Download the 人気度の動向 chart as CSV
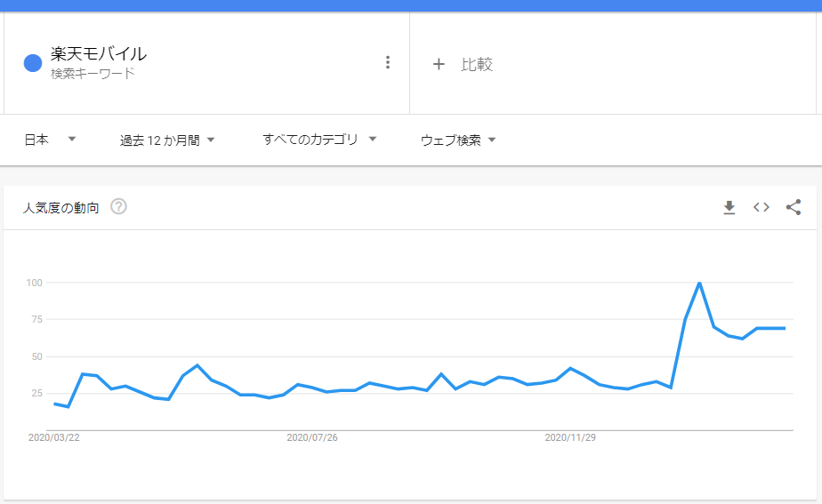This screenshot has height=504, width=822. pyautogui.click(x=729, y=207)
